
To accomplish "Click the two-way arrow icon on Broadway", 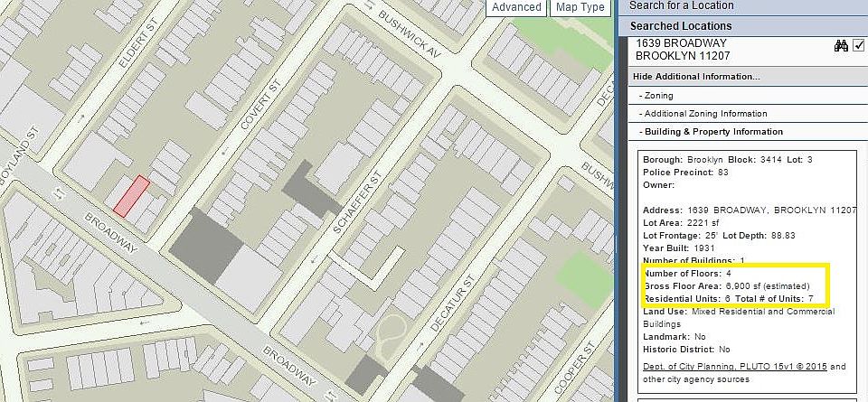I will (x=58, y=194).
